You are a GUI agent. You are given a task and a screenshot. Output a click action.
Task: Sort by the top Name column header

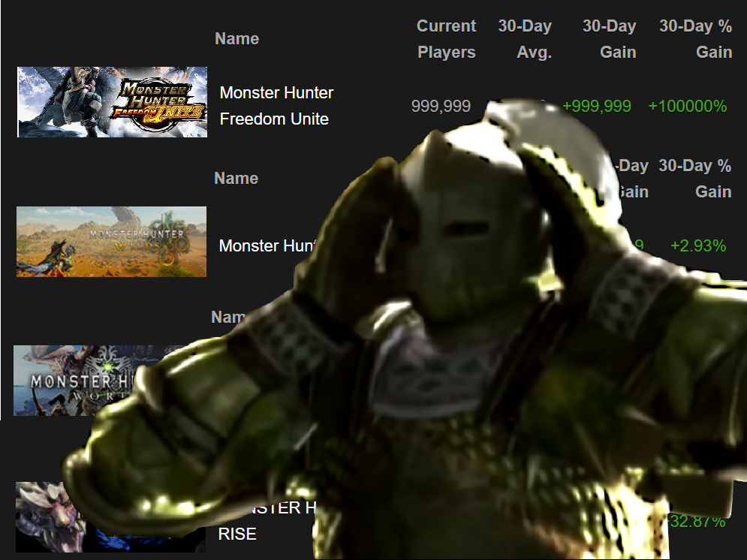[236, 38]
